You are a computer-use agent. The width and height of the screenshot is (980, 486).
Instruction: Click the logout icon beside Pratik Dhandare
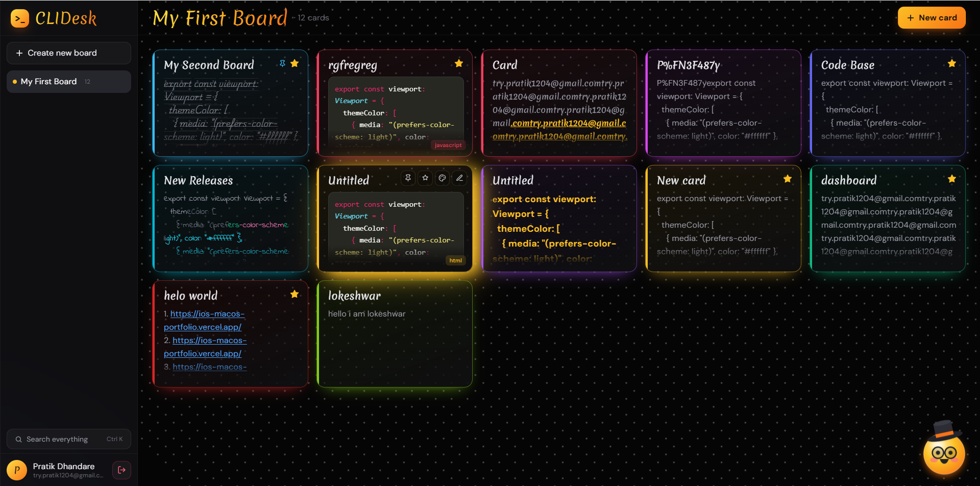point(121,470)
